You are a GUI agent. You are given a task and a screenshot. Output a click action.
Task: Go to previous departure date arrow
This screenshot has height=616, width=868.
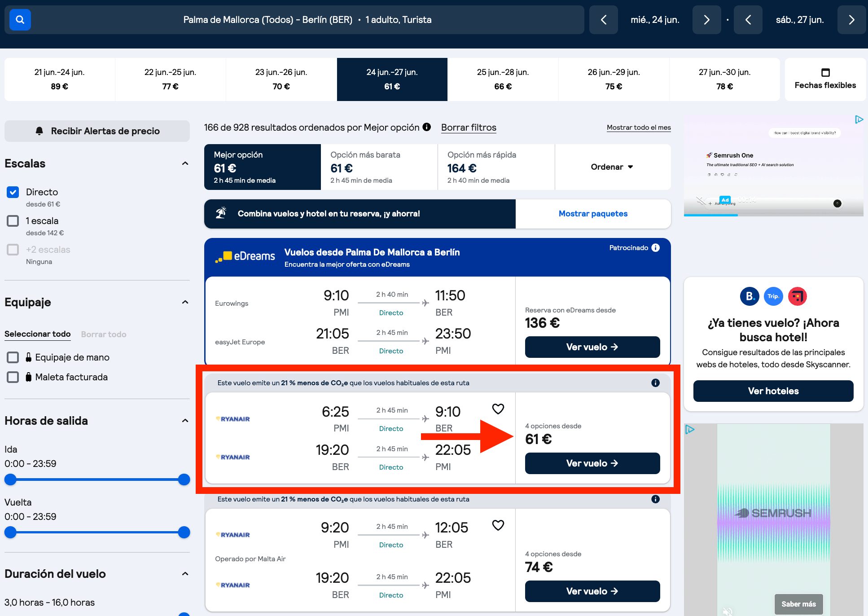pos(604,20)
